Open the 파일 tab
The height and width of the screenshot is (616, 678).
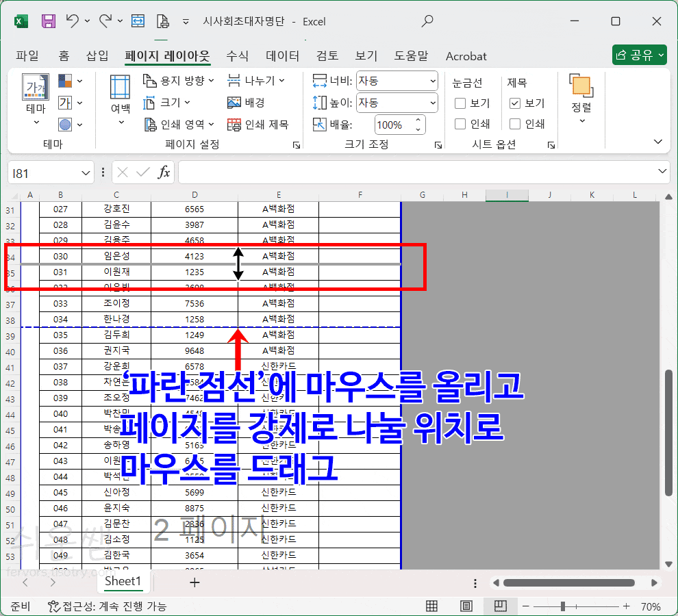tap(27, 55)
